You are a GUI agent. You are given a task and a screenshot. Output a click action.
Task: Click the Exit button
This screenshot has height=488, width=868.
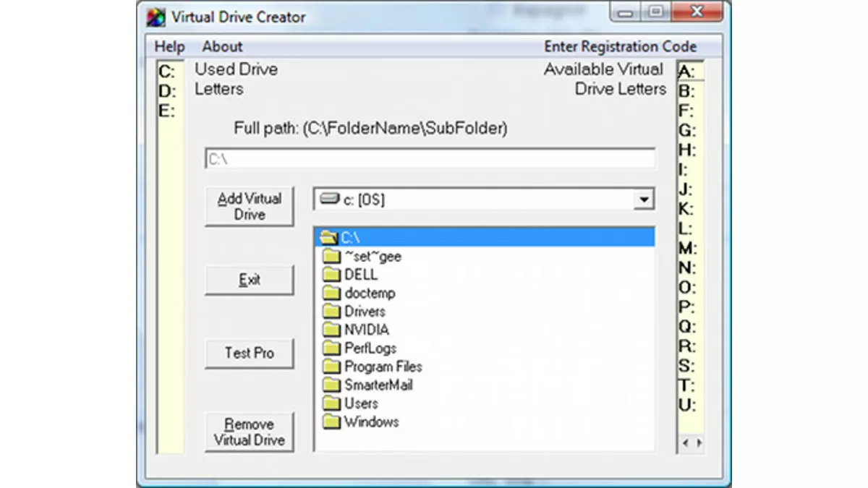click(x=250, y=281)
